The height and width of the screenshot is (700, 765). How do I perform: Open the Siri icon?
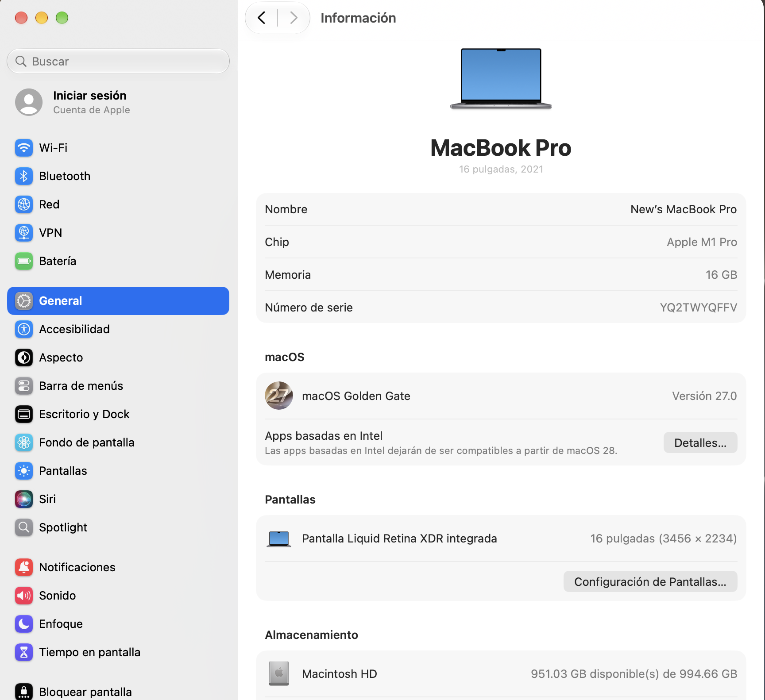pyautogui.click(x=24, y=499)
